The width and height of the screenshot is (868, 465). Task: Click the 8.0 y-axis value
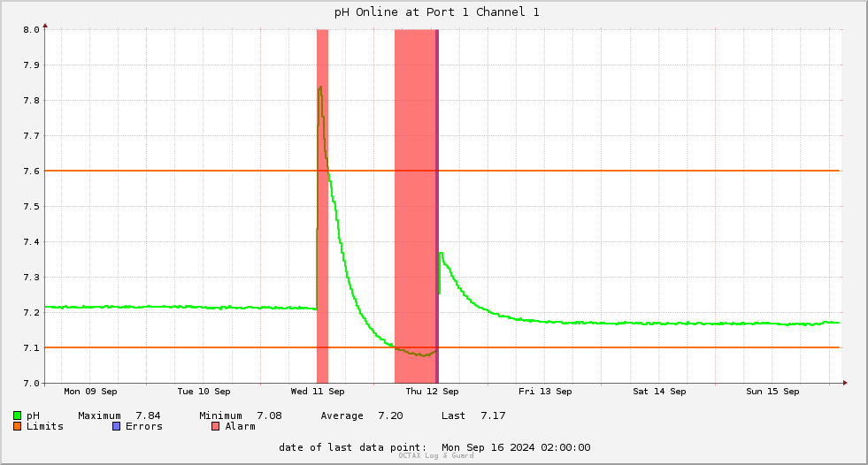pos(32,30)
